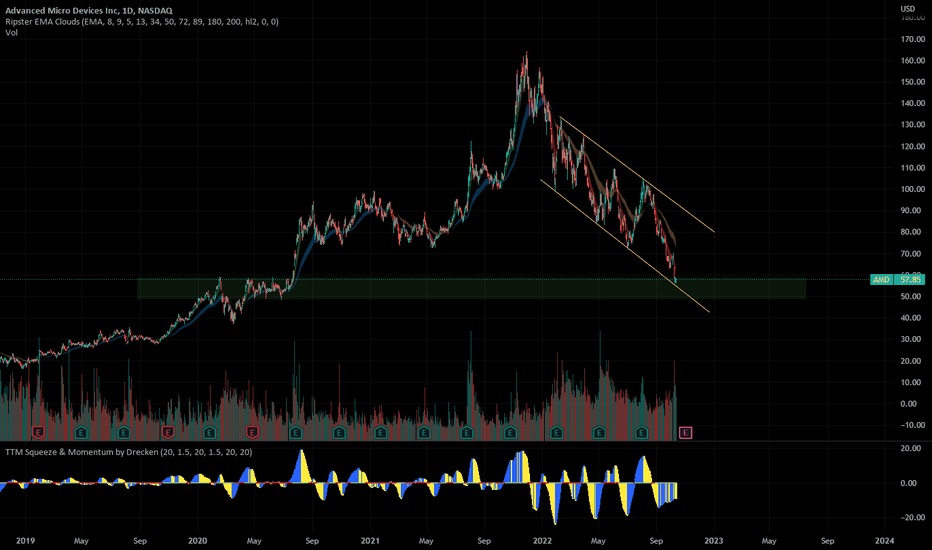The width and height of the screenshot is (932, 550).
Task: Open the USD currency selector
Action: (907, 8)
